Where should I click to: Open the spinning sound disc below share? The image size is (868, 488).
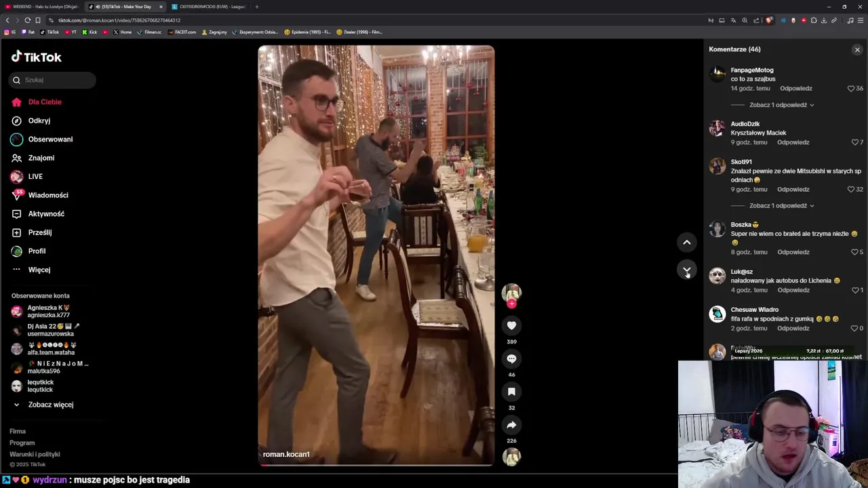click(511, 457)
